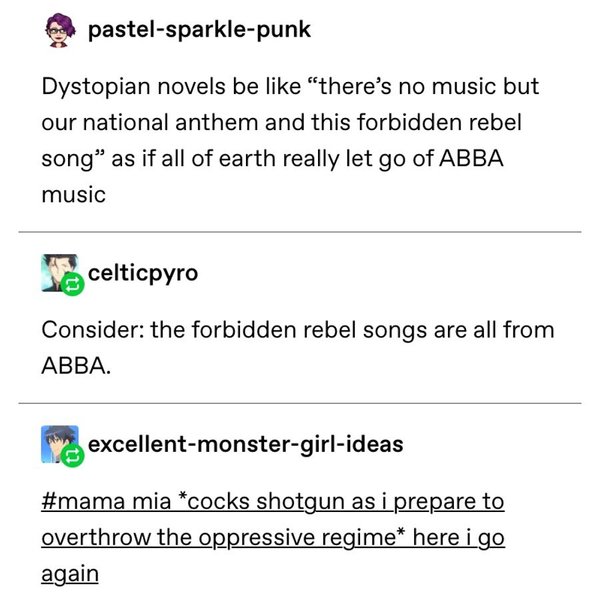Screen dimensions: 600x600
Task: Click the lone word "music" ending first post
Action: pos(73,194)
